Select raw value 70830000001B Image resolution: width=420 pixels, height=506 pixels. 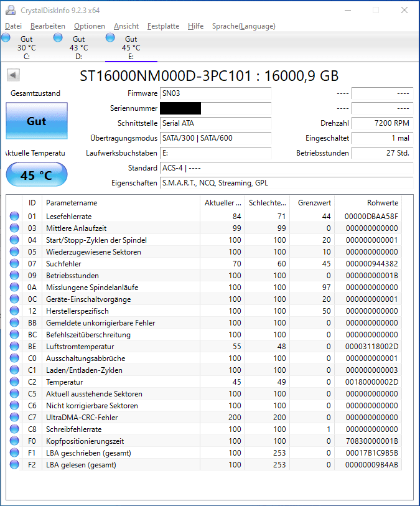point(372,441)
